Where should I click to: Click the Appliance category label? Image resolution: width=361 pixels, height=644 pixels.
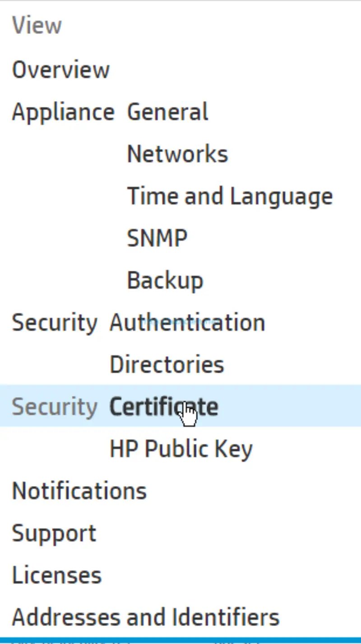[63, 112]
